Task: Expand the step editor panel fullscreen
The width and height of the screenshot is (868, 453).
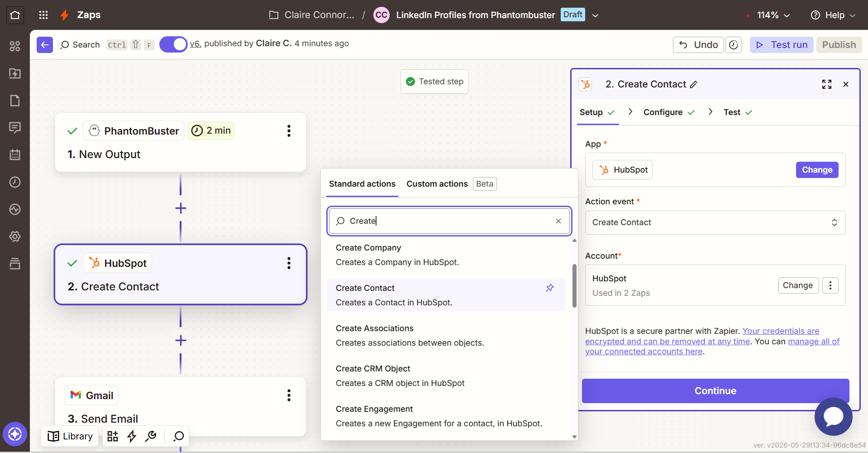Action: (x=827, y=84)
